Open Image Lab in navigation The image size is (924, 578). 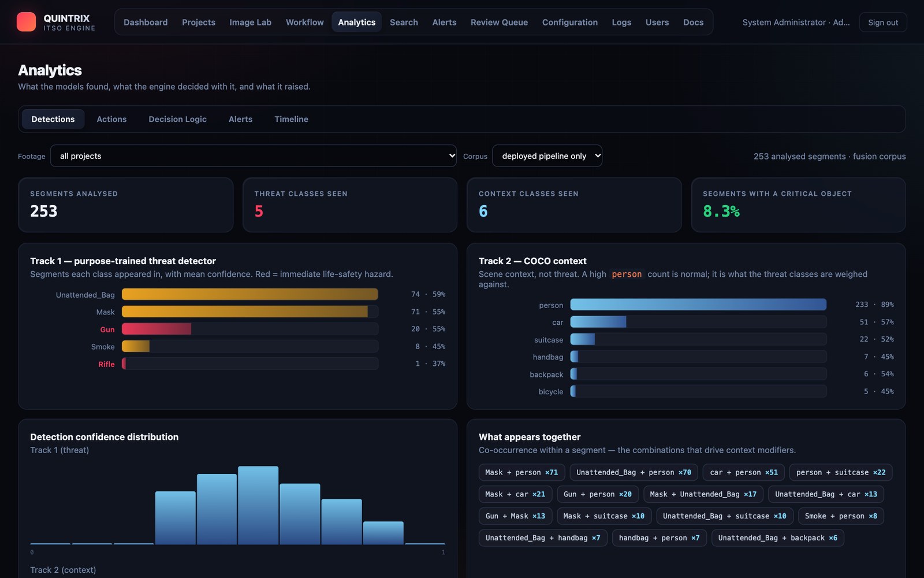tap(250, 22)
